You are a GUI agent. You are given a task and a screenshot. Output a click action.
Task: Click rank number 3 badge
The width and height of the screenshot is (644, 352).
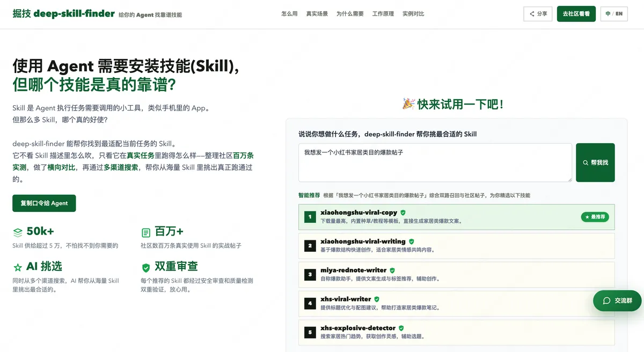(310, 275)
